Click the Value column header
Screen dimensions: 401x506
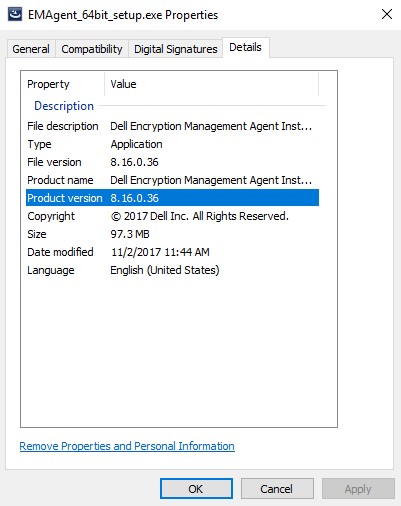[212, 84]
